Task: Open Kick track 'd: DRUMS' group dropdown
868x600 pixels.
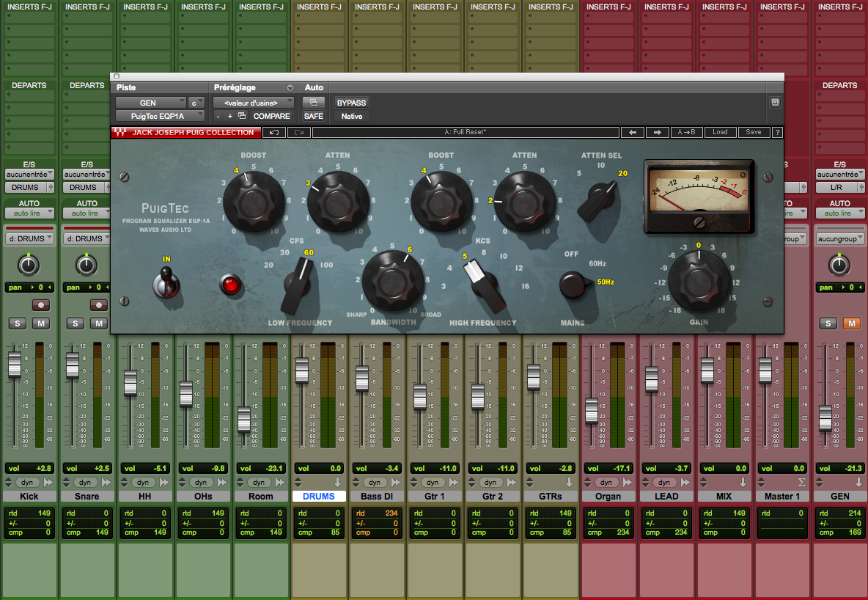Action: click(29, 239)
